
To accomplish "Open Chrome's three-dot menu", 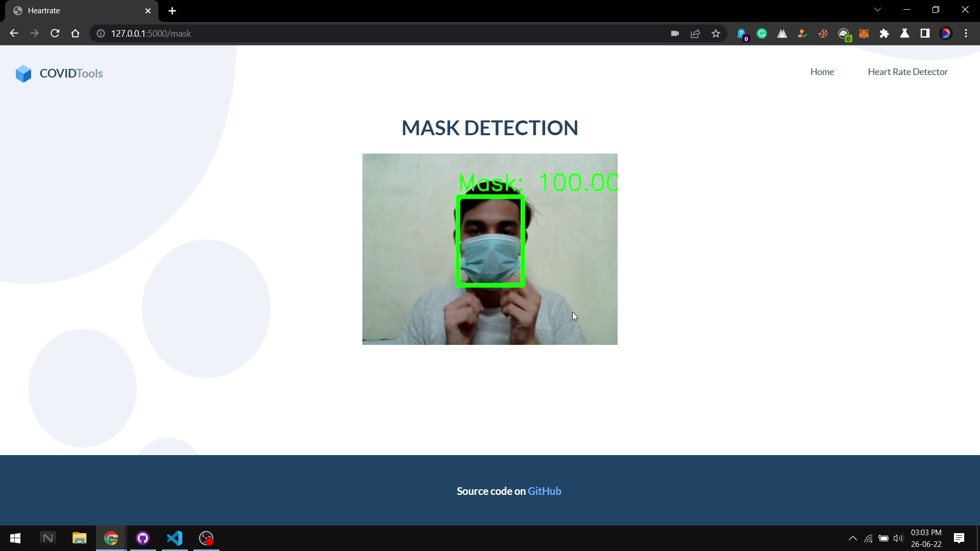I will tap(966, 34).
